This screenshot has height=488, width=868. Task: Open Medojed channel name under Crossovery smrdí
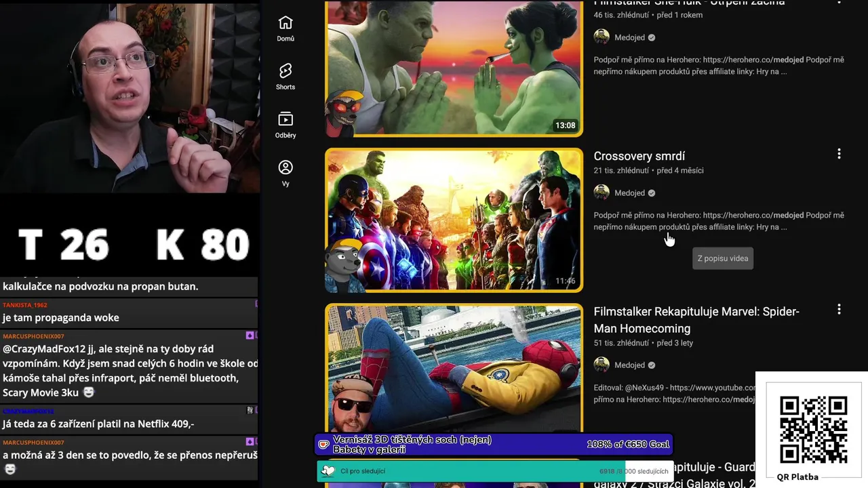click(x=629, y=193)
